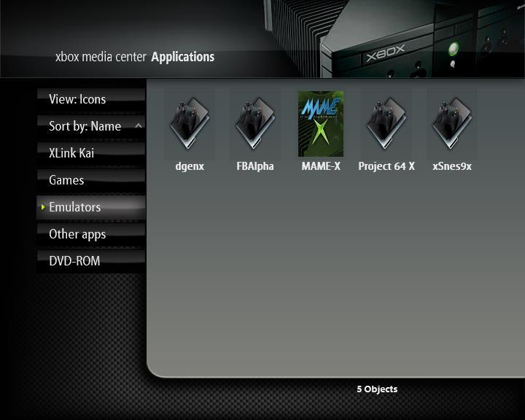Click the FBAlpha name label
The image size is (525, 420).
pos(255,166)
